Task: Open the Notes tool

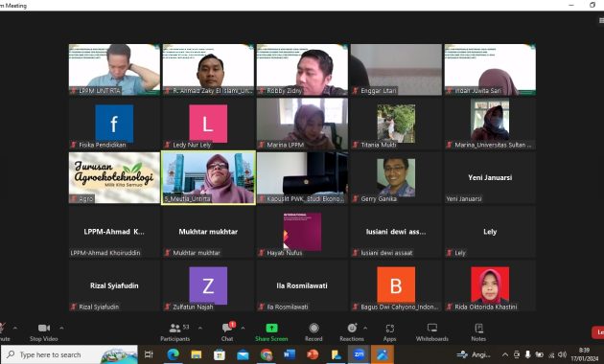Action: (478, 332)
